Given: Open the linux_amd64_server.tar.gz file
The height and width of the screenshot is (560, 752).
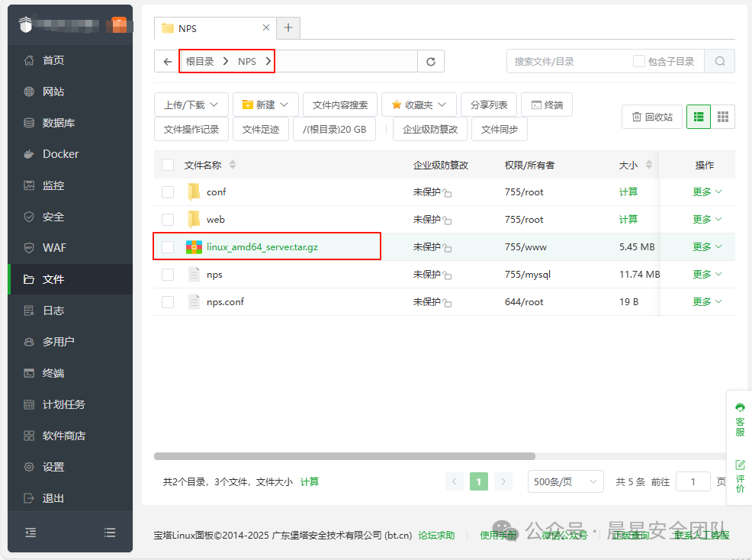Looking at the screenshot, I should [x=263, y=247].
